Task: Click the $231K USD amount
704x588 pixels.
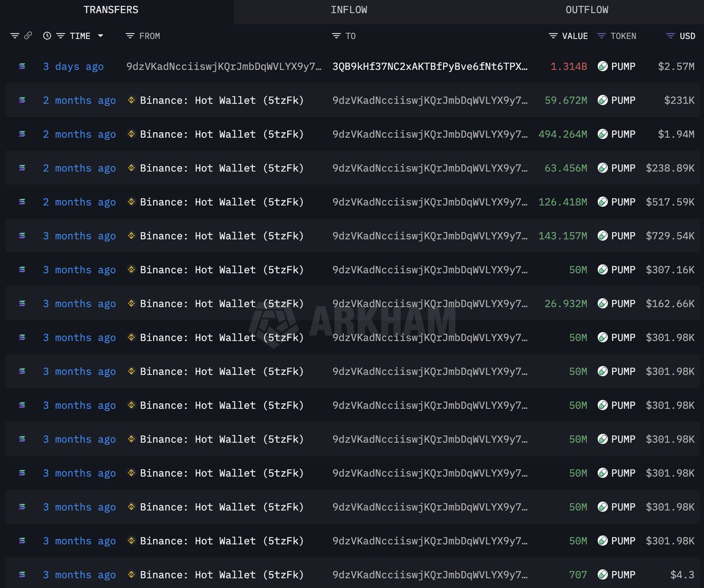Action: pyautogui.click(x=679, y=100)
